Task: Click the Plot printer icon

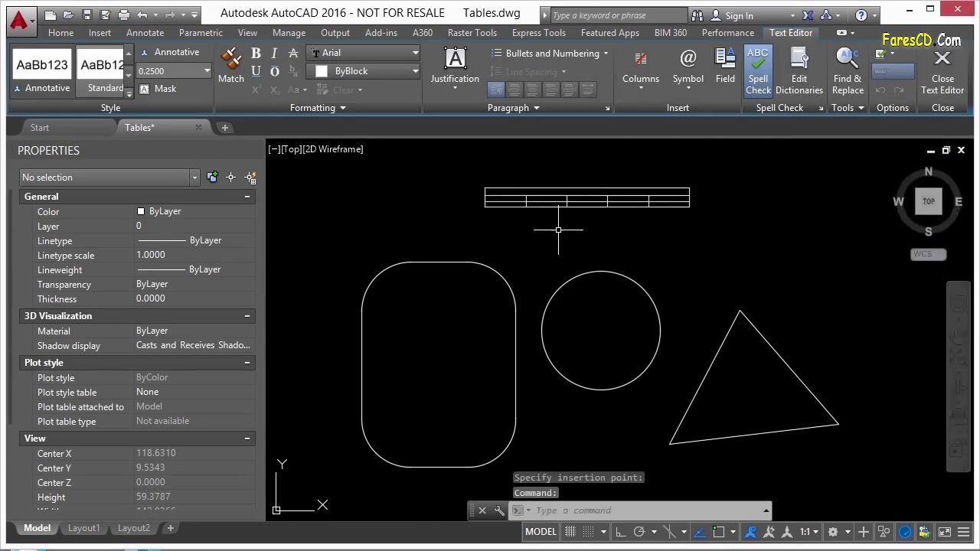Action: point(124,15)
